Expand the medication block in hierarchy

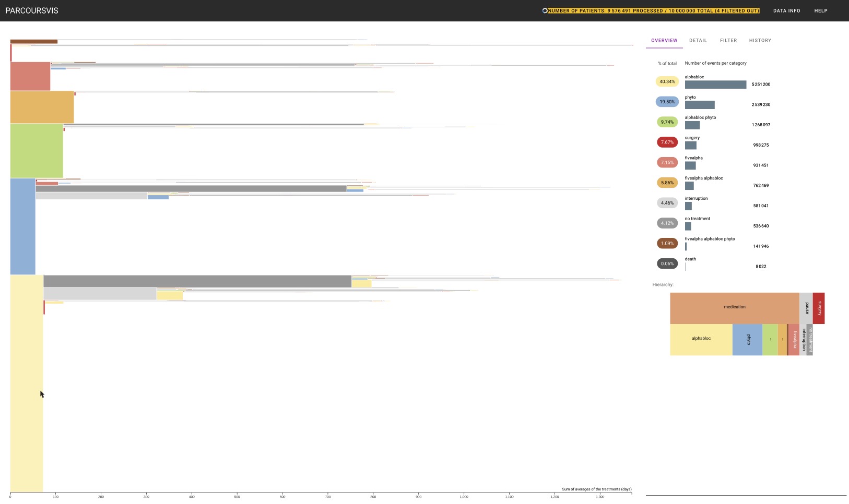(734, 307)
